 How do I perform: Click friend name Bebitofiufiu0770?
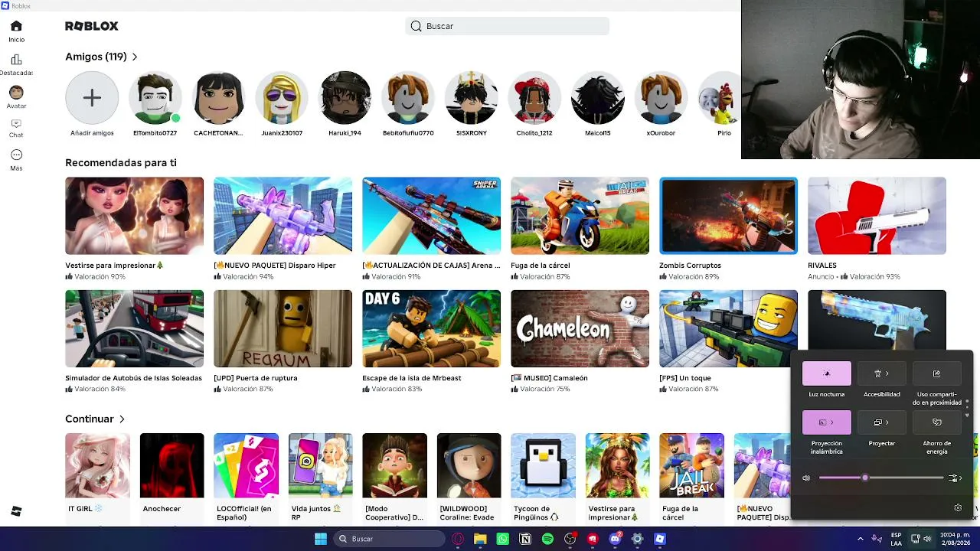pos(408,133)
